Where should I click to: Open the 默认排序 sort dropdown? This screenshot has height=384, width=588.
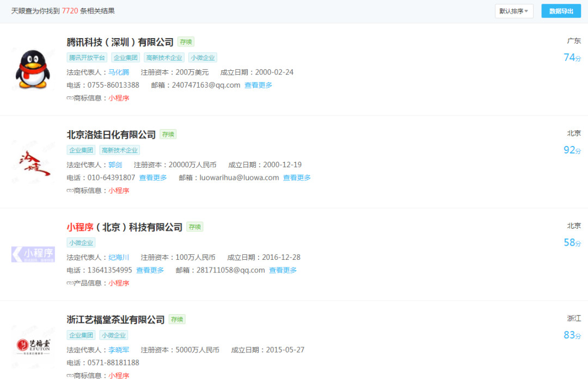[x=514, y=11]
